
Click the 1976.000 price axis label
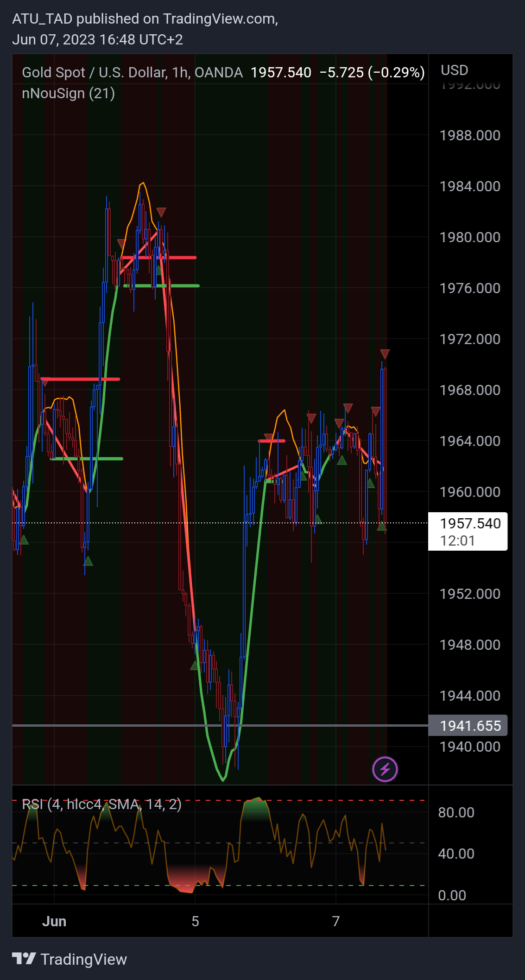(x=470, y=288)
